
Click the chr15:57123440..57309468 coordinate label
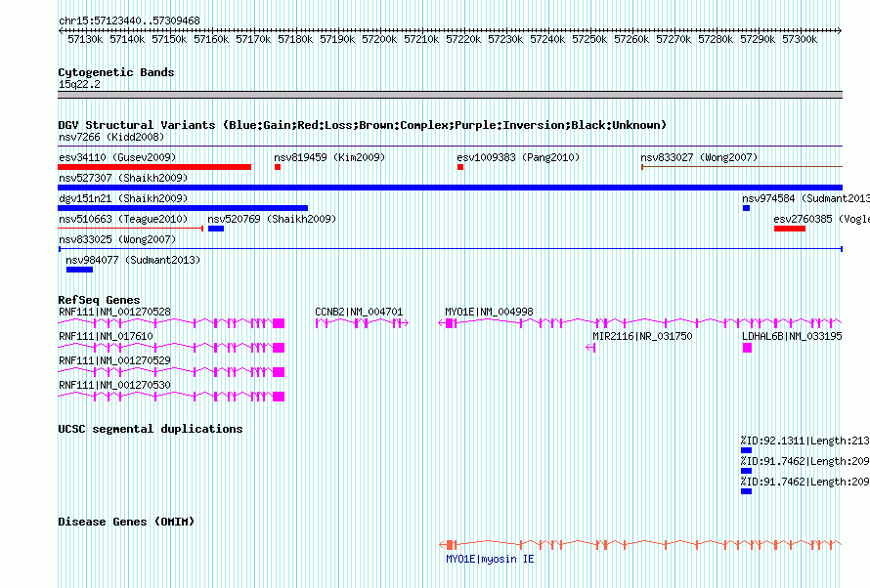point(129,21)
